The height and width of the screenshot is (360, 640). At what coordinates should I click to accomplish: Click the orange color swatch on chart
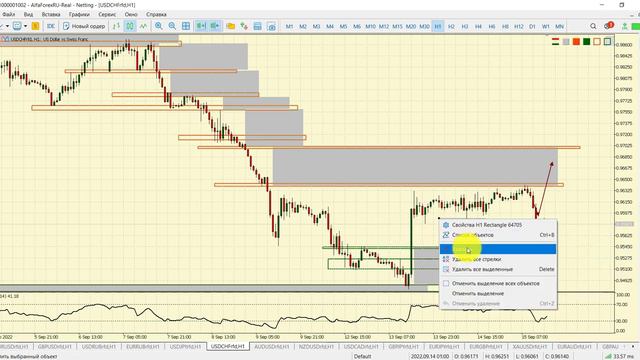576,42
